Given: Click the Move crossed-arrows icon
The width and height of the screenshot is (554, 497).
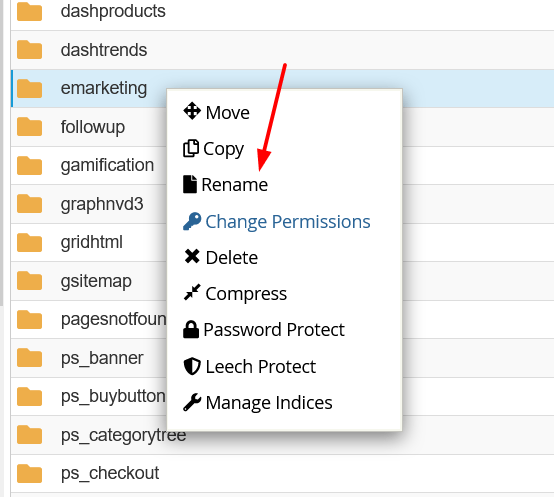Looking at the screenshot, I should coord(192,111).
